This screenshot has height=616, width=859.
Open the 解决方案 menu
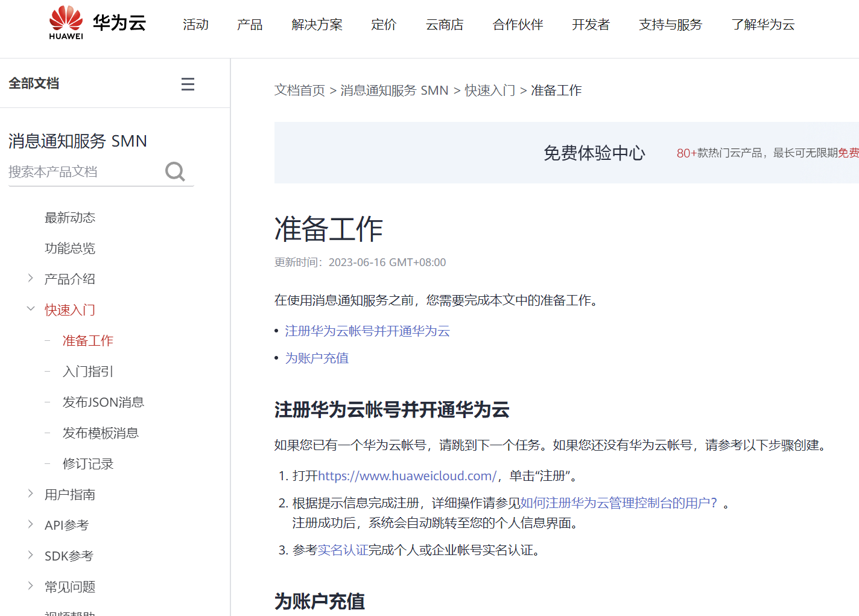coord(317,25)
